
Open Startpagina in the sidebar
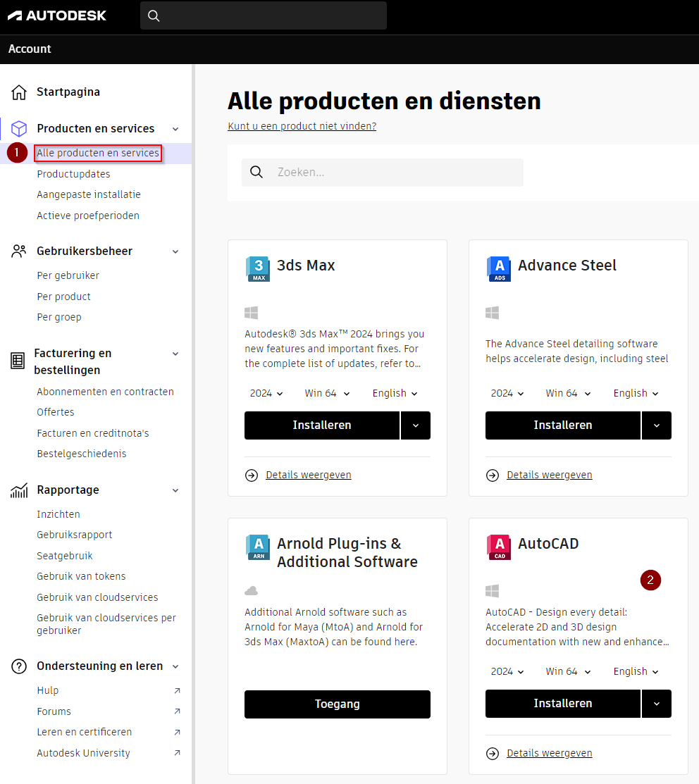[68, 92]
